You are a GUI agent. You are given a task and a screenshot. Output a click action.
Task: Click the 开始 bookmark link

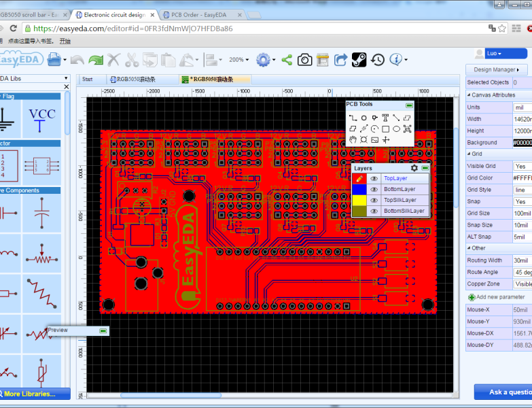click(x=65, y=41)
